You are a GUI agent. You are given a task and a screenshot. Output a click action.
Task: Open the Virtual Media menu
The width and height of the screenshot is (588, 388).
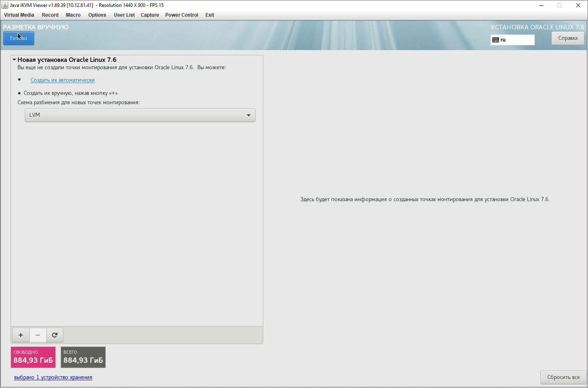tap(19, 15)
